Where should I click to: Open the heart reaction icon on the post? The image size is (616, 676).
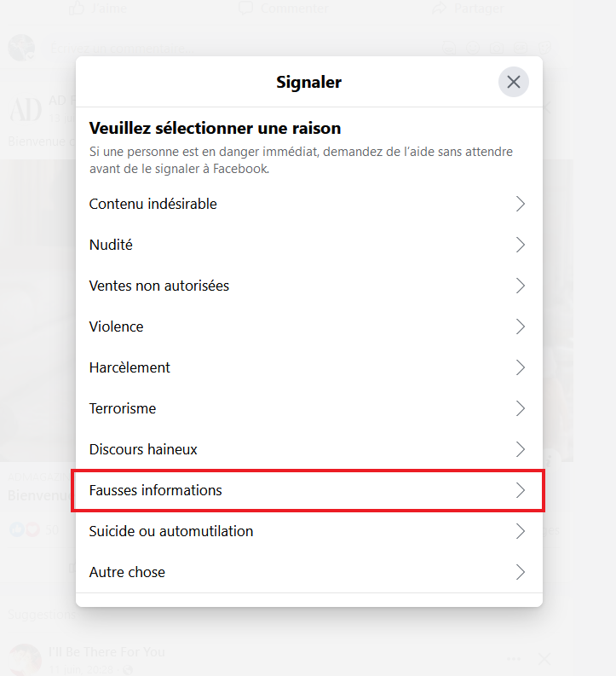[32, 529]
